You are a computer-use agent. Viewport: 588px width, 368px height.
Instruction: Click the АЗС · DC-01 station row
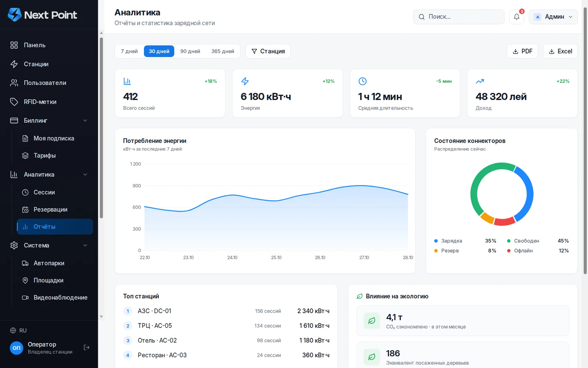point(226,311)
